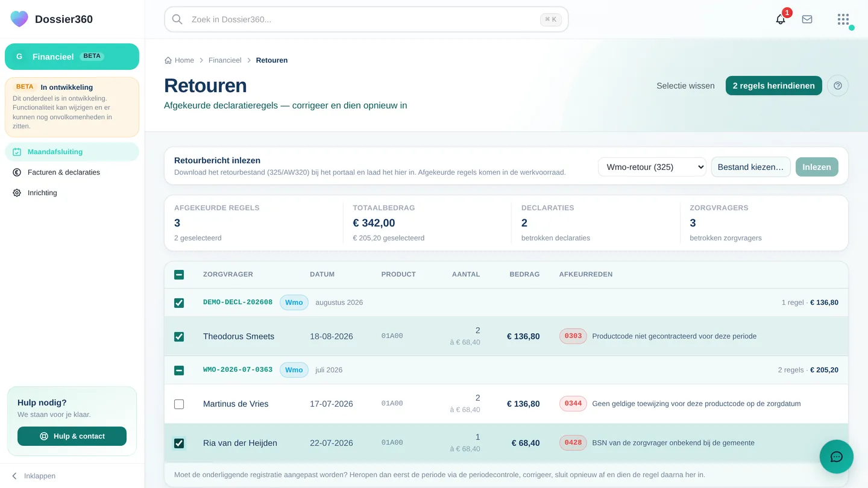Click the Afkeurreden column header

586,274
